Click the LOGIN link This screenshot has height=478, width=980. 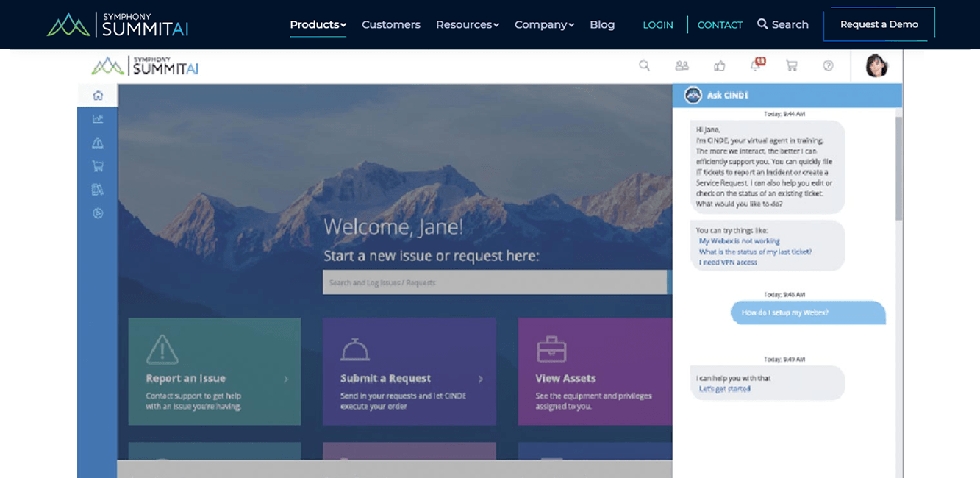(658, 25)
